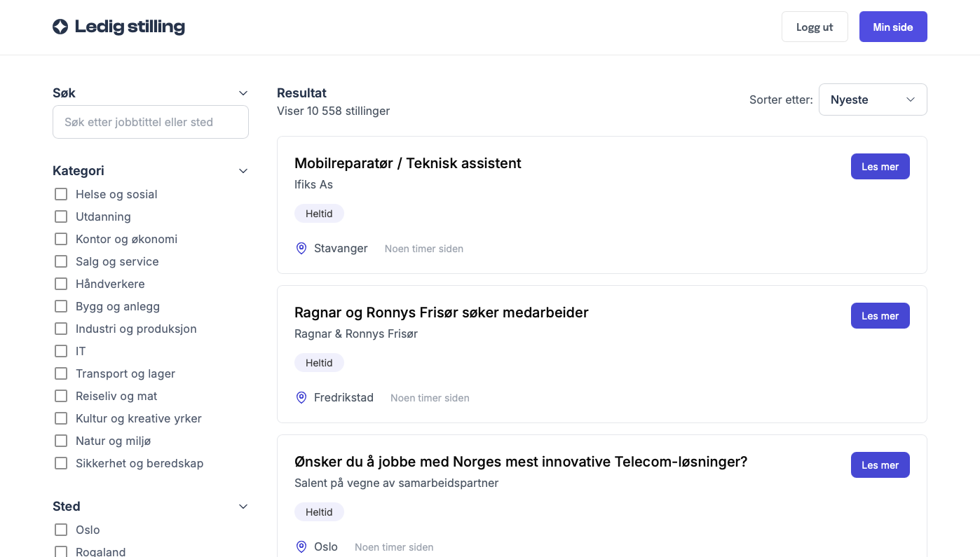This screenshot has width=980, height=557.
Task: Open the Sorter etter Nyeste dropdown
Action: coord(873,99)
